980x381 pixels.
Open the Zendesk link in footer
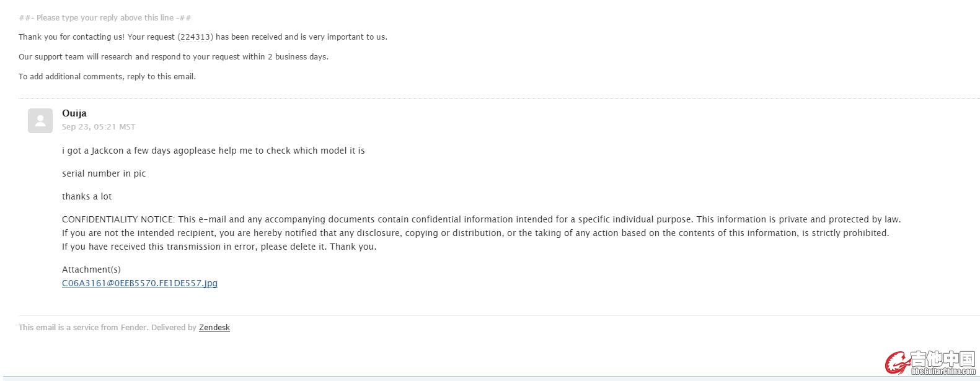tap(214, 328)
